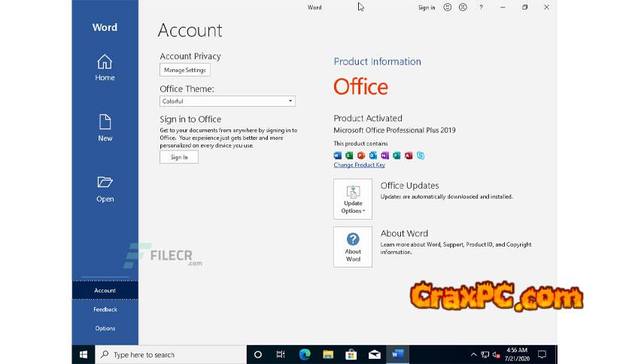629x364 pixels.
Task: Click the Manage Settings button
Action: click(x=185, y=70)
